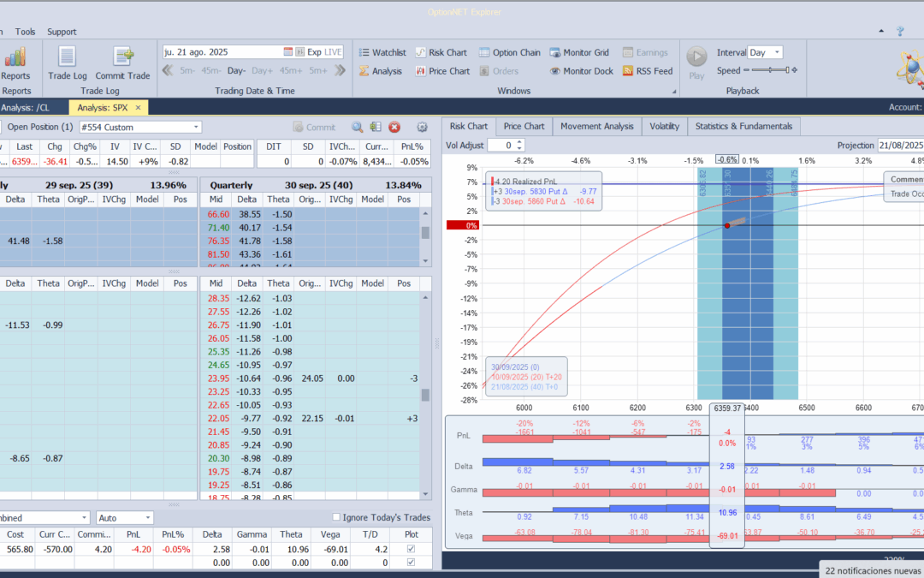Open the Orders window

(499, 71)
